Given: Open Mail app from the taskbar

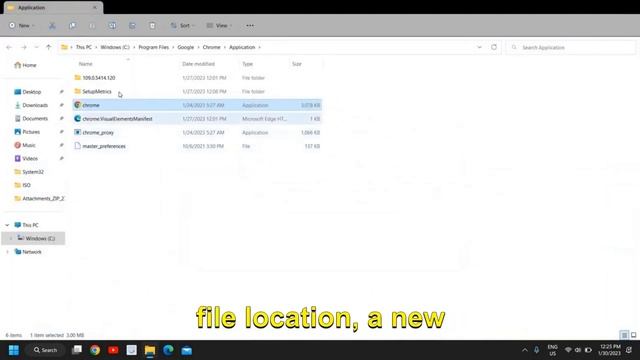Looking at the screenshot, I should point(187,350).
